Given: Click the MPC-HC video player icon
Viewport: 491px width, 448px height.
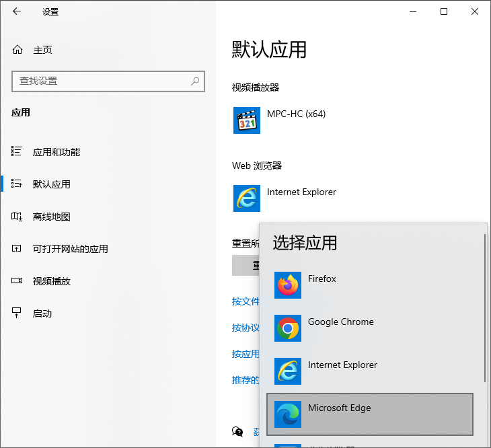Looking at the screenshot, I should pos(247,120).
